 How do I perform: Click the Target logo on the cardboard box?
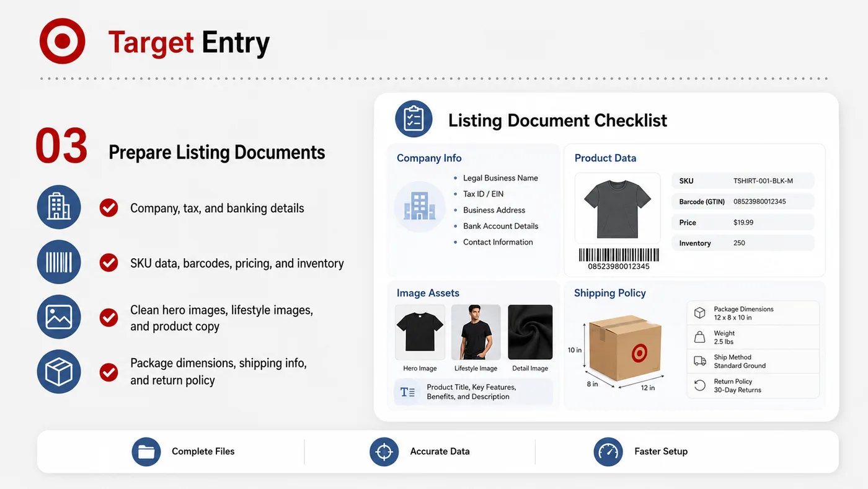click(639, 354)
